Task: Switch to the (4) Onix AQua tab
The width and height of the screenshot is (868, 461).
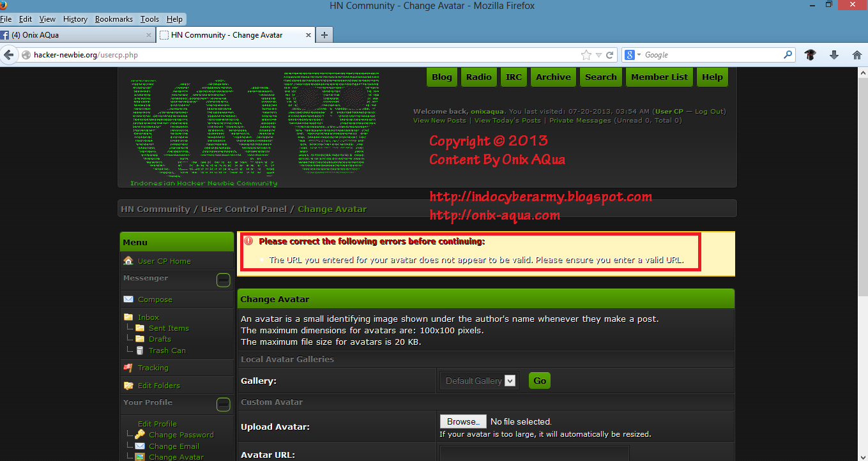Action: coord(77,35)
